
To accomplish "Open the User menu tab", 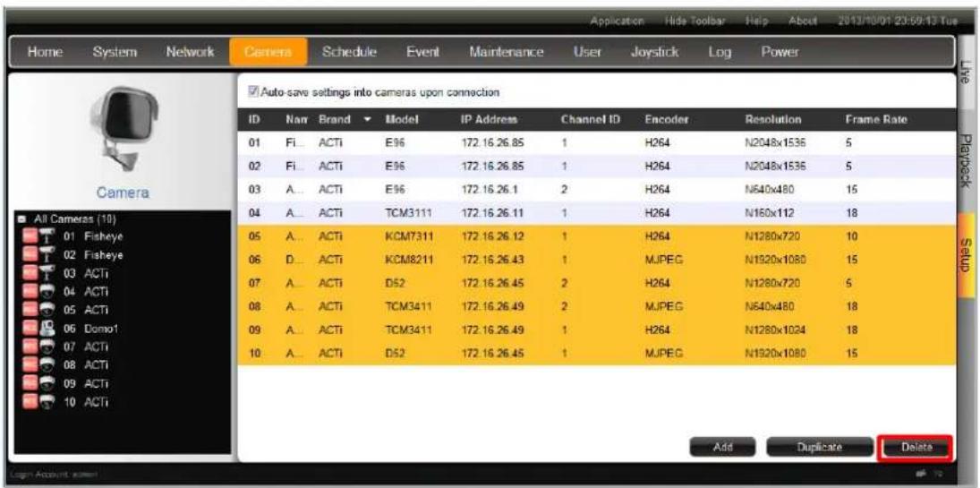I will click(x=587, y=53).
